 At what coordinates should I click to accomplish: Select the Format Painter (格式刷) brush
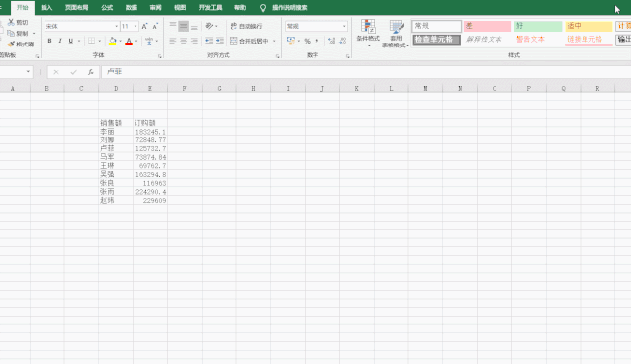point(11,44)
